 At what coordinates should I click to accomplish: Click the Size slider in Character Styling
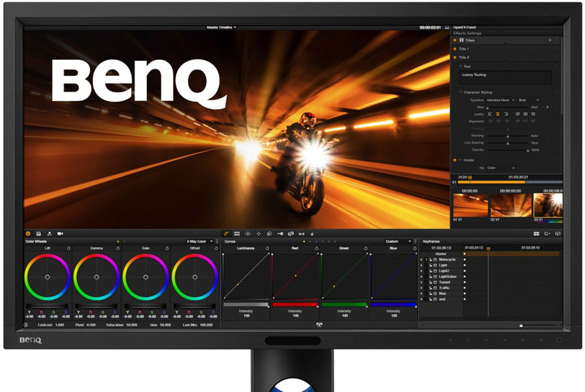tap(507, 108)
